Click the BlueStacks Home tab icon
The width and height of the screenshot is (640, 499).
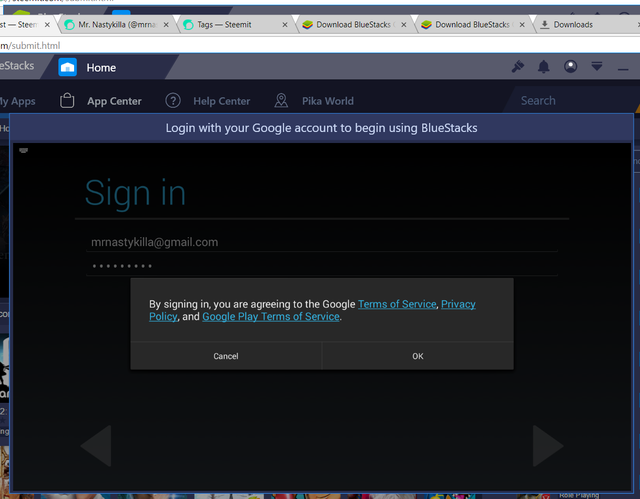[67, 67]
